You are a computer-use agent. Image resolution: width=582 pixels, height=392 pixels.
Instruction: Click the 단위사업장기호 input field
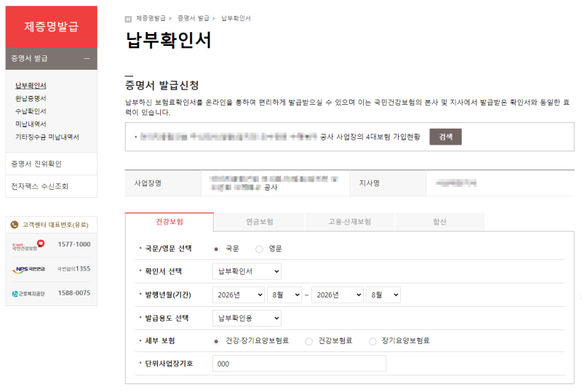(299, 364)
